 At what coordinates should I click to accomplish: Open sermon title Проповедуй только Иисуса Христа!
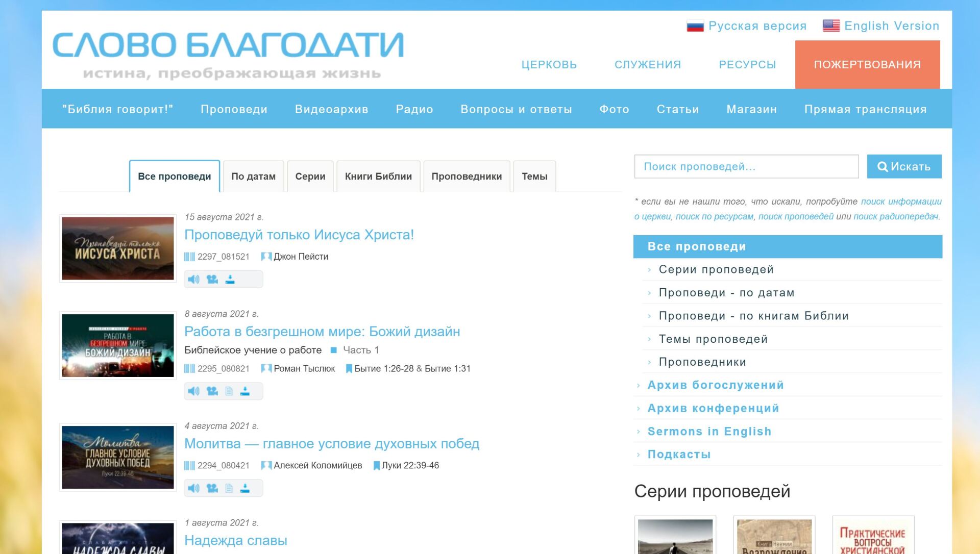(299, 235)
